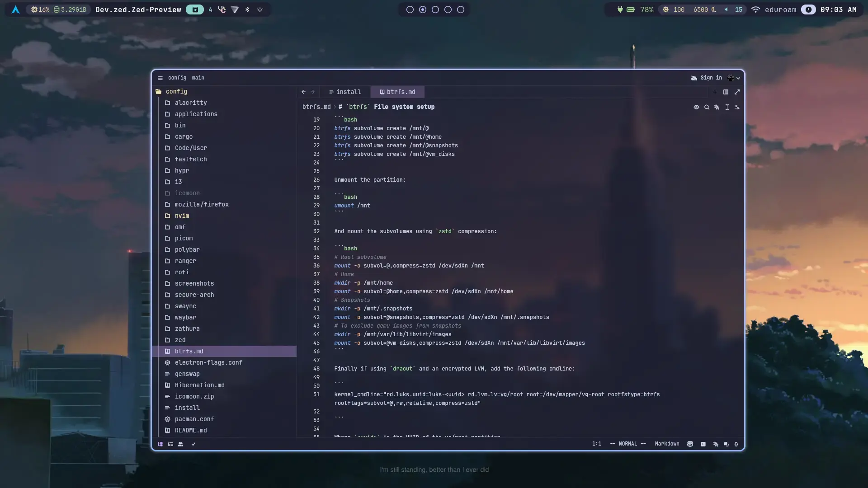Expand the hypr folder
Viewport: 868px width, 488px height.
pos(225,170)
